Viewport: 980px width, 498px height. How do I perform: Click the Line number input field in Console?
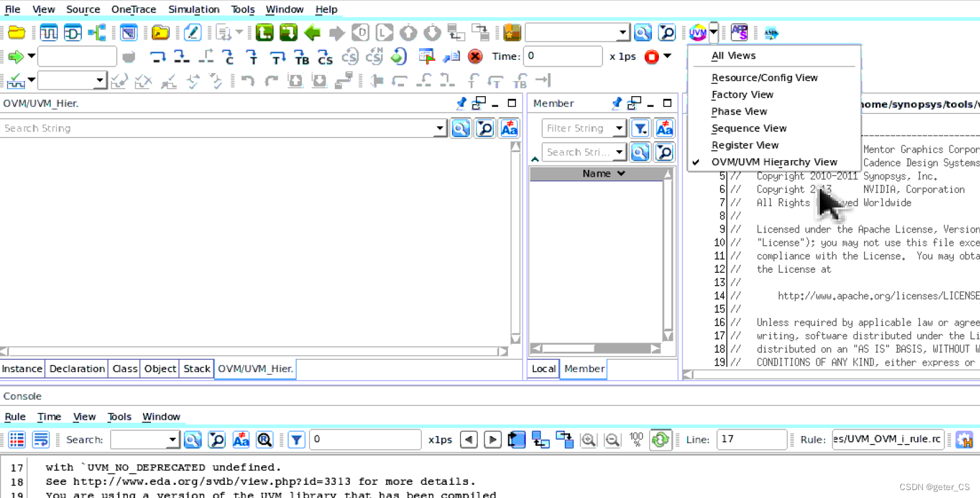(x=751, y=439)
